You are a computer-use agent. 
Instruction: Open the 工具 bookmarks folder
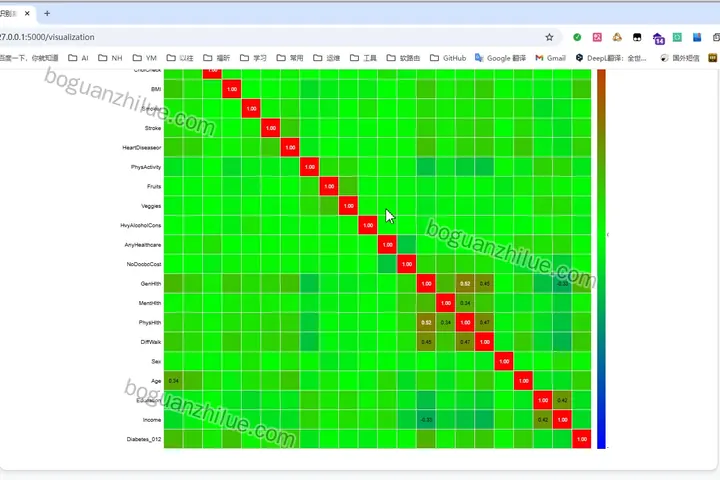point(363,58)
